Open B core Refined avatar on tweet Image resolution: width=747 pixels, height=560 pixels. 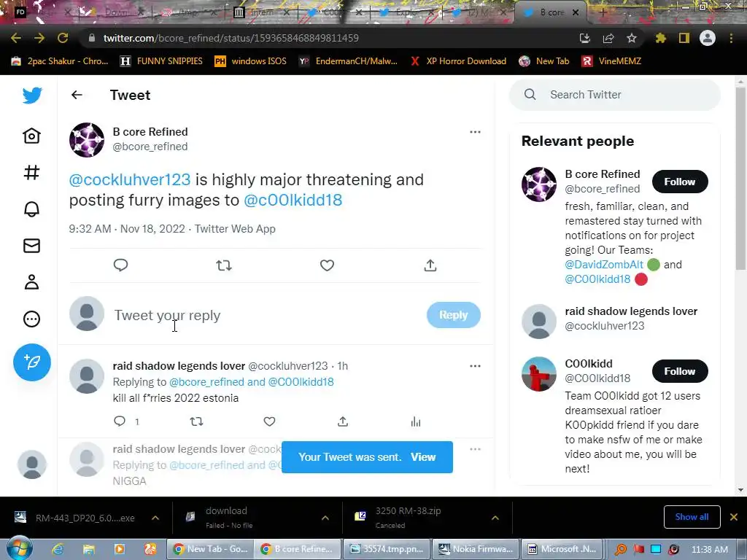point(87,140)
